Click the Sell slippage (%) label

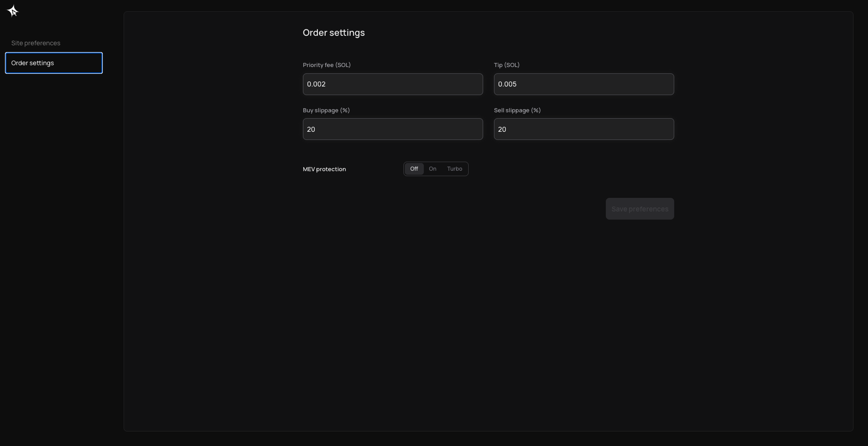click(517, 110)
